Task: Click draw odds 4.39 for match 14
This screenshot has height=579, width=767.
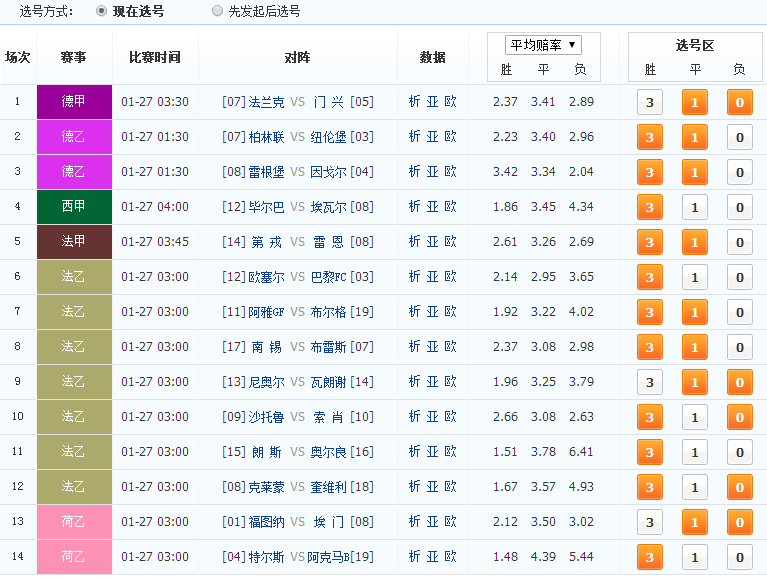Action: coord(543,557)
